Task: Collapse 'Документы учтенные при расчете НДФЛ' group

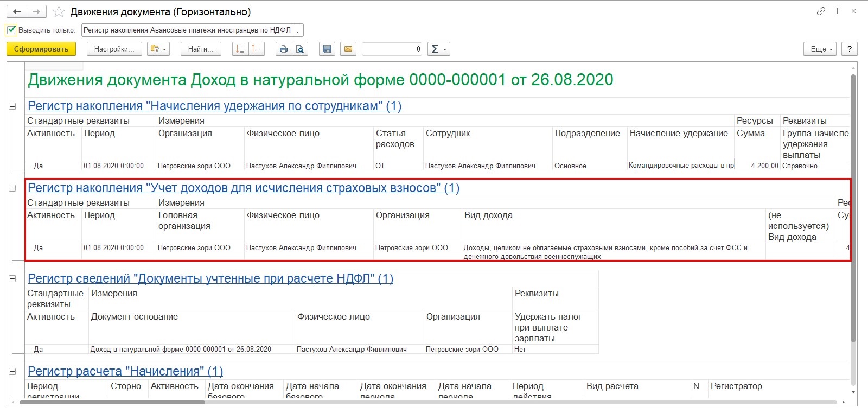Action: (12, 279)
